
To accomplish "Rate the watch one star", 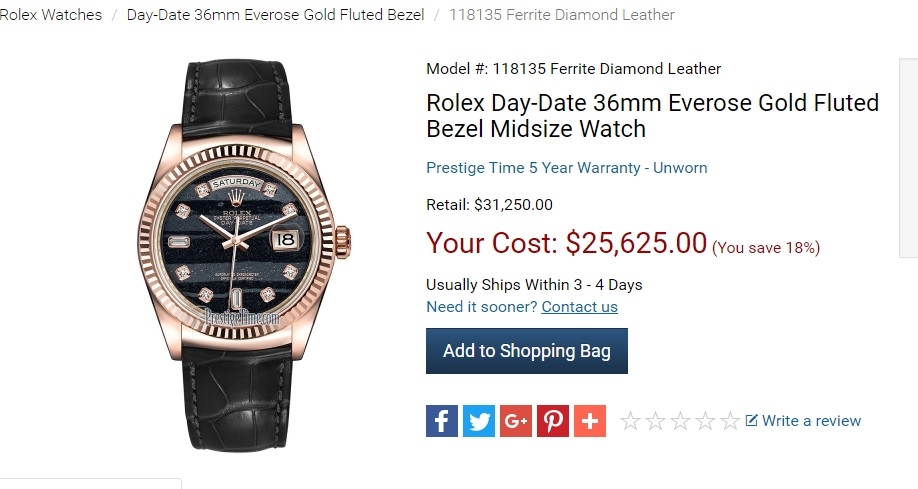I will click(630, 421).
